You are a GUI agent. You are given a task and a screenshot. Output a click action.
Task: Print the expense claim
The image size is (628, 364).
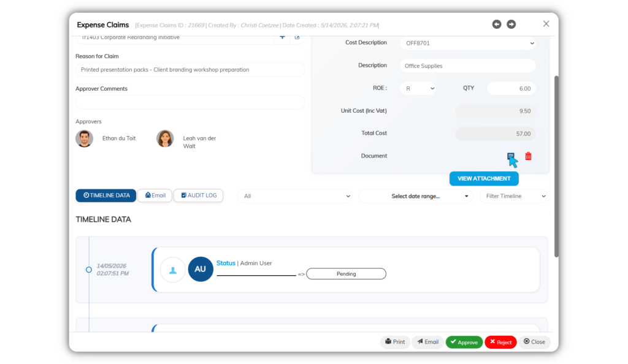[395, 342]
